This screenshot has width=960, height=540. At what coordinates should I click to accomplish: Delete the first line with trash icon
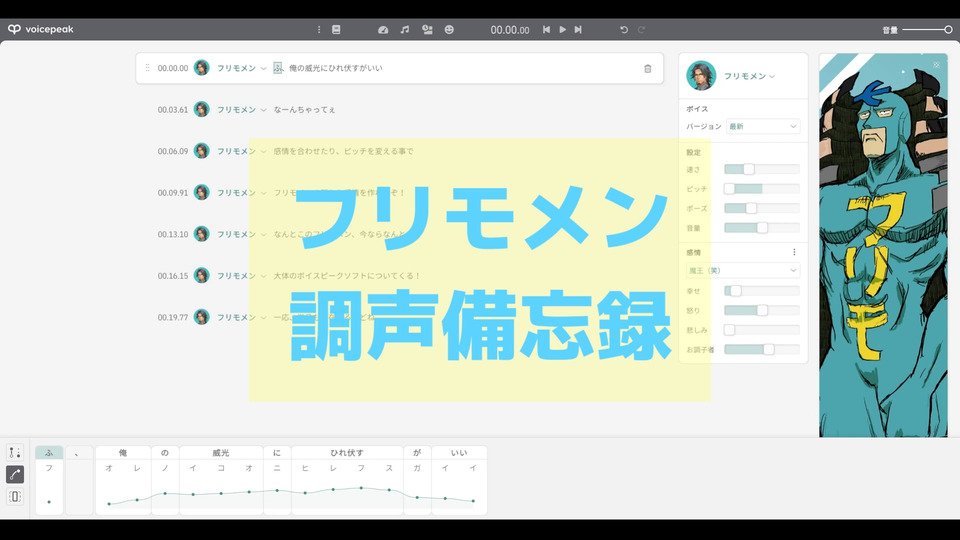648,69
